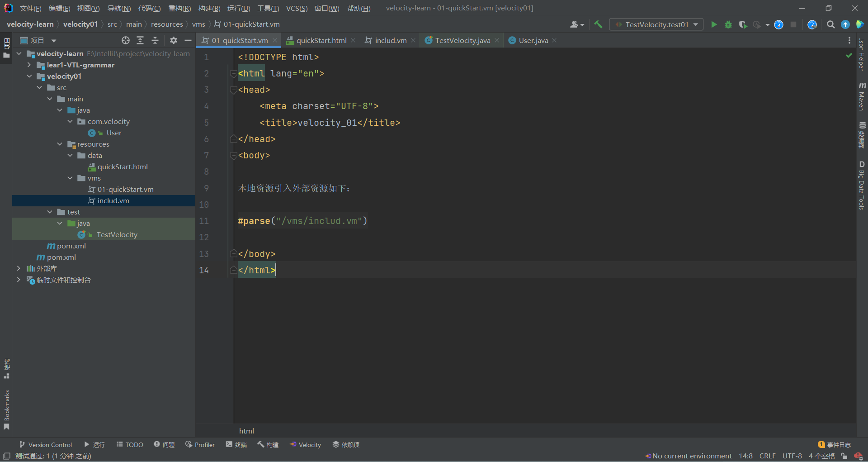Collapse the velocity-learn root node
Screen dimensions: 868x462
click(x=19, y=53)
